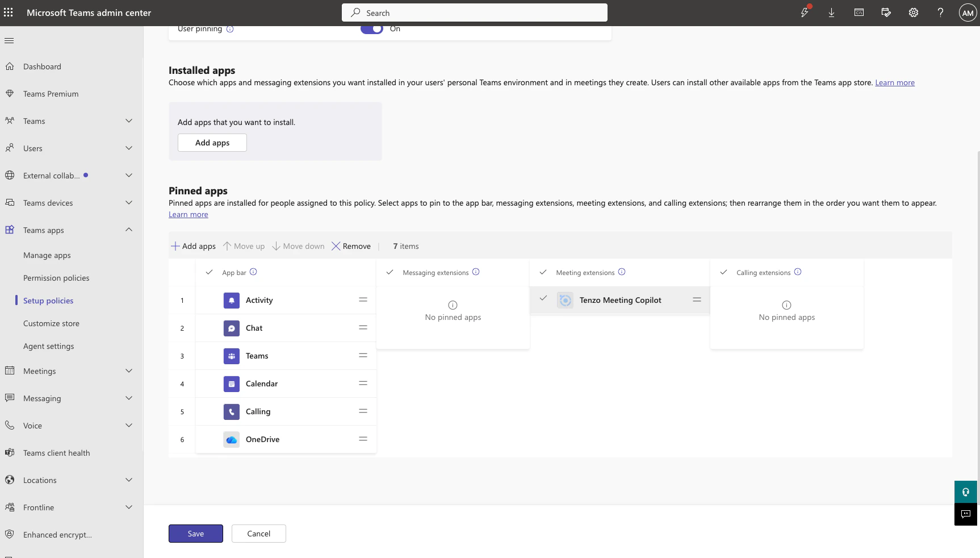Show info for User pinning
This screenshot has height=558, width=980.
(230, 29)
